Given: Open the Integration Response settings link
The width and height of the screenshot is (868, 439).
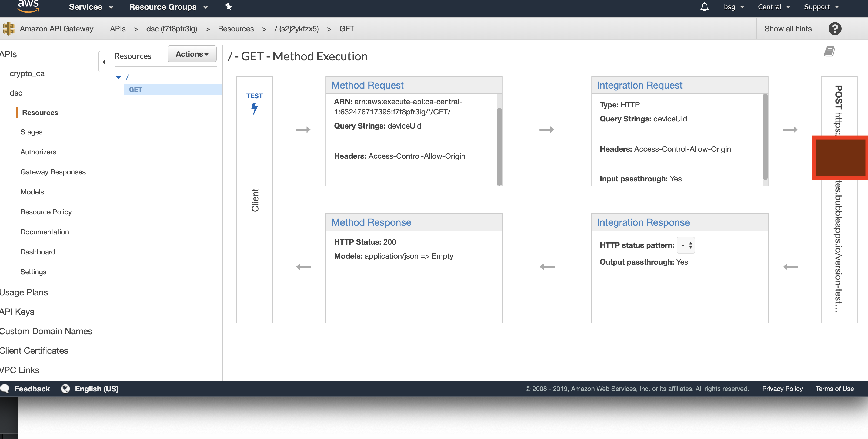Looking at the screenshot, I should tap(643, 222).
